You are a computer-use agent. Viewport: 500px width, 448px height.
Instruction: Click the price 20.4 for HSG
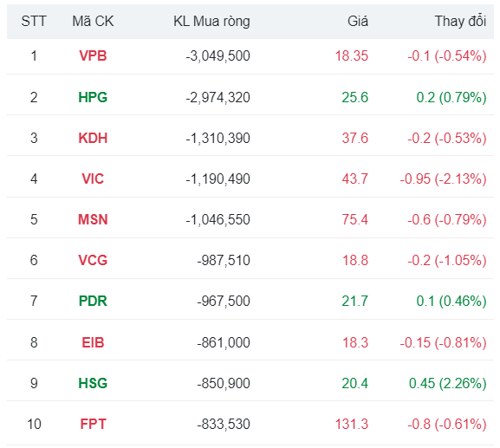(355, 383)
